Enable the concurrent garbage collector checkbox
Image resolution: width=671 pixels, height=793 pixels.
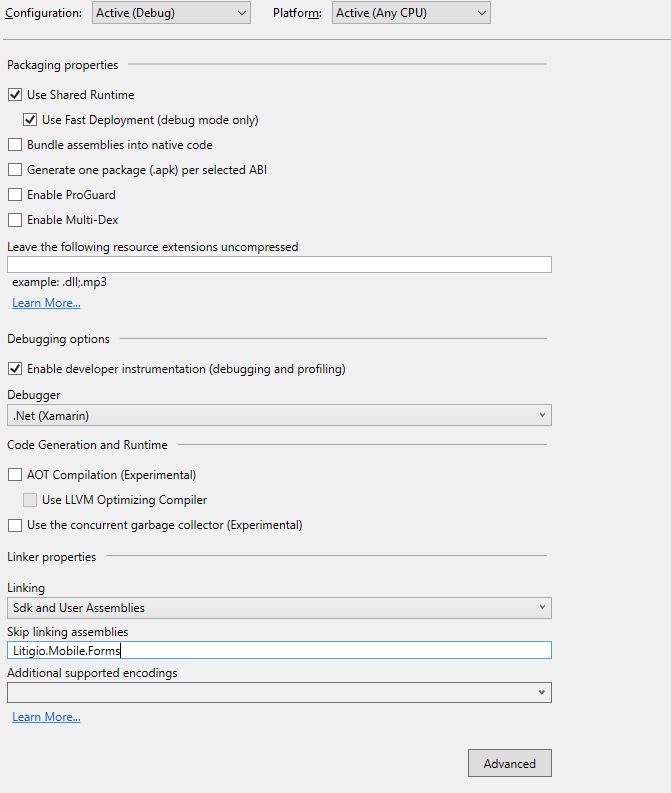[15, 525]
